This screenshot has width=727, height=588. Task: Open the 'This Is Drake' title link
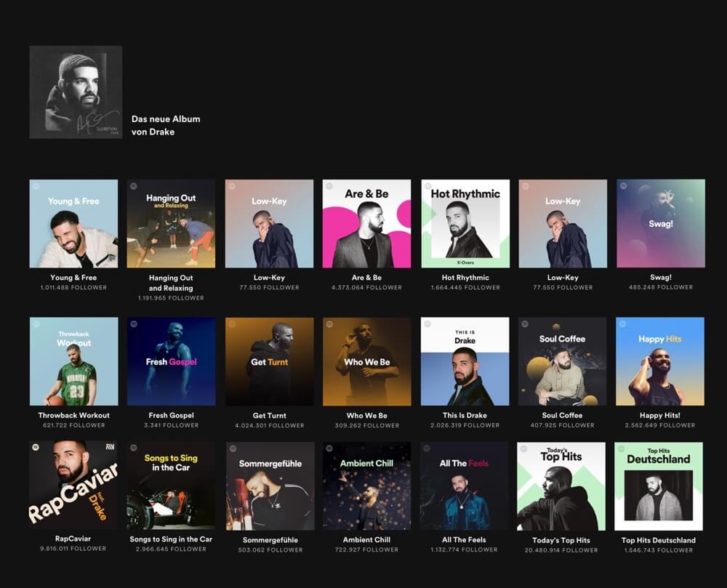click(465, 415)
